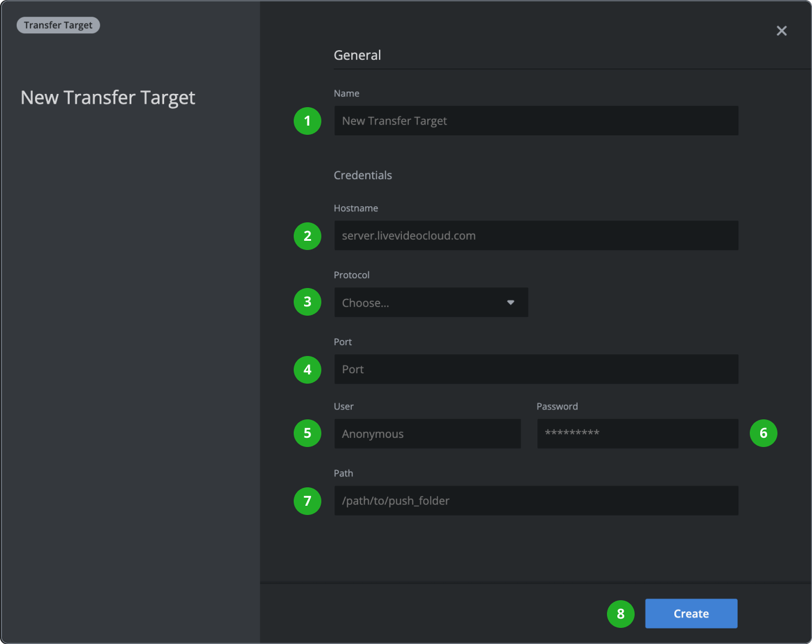This screenshot has width=812, height=644.
Task: Click the green number 8 marker
Action: [x=620, y=614]
